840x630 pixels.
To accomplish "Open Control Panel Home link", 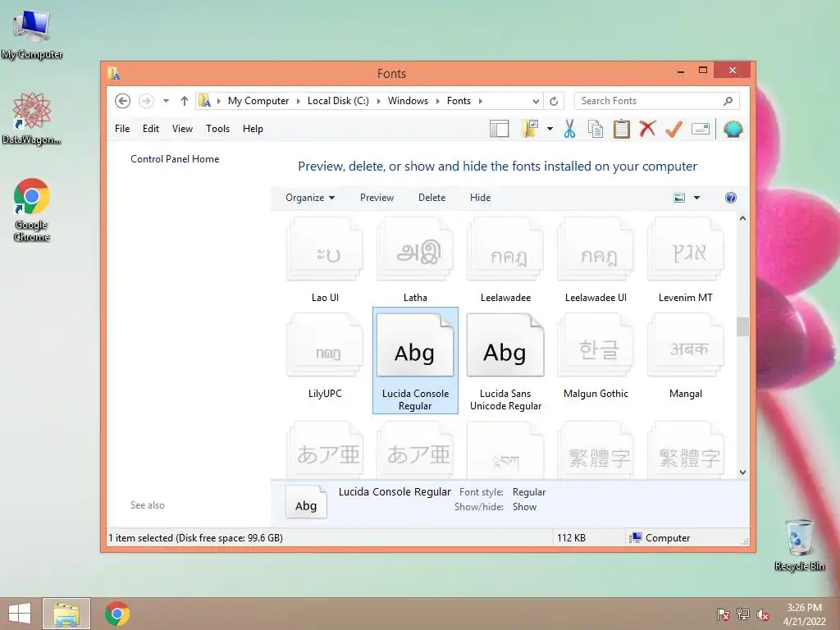I will pos(175,159).
